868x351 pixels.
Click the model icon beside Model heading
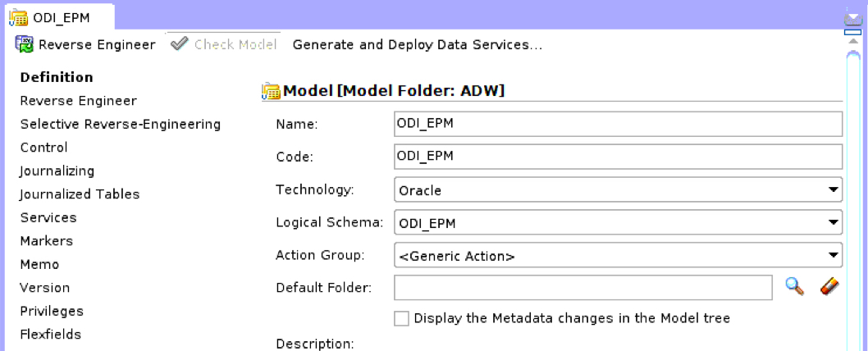271,91
